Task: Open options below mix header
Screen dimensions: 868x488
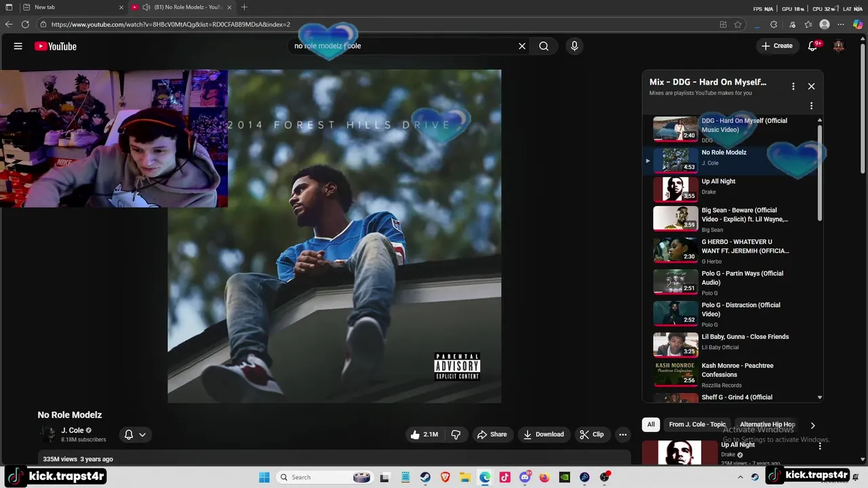Action: coord(811,106)
